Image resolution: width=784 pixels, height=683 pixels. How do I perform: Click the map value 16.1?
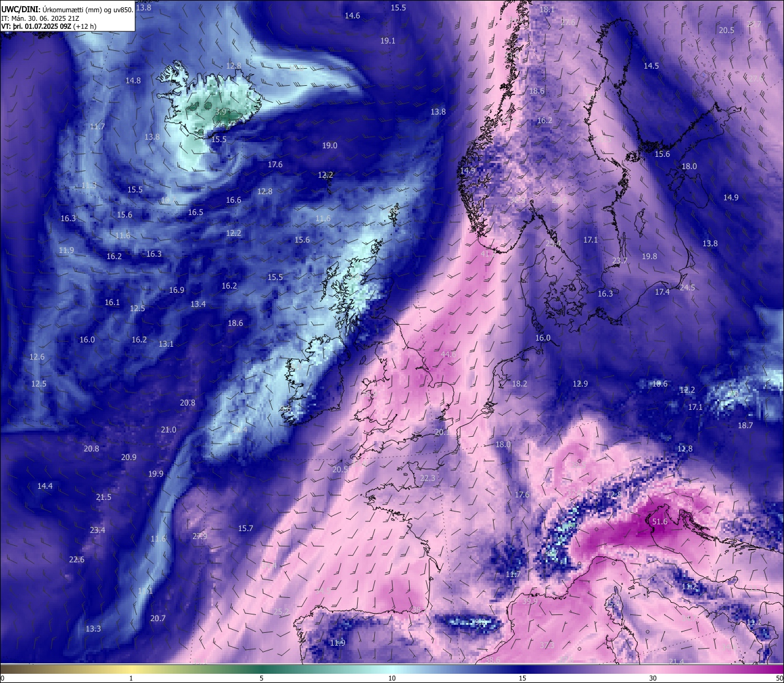click(x=112, y=303)
